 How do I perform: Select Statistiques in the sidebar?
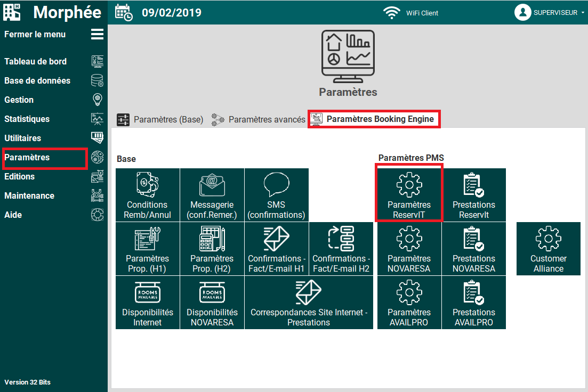tap(27, 119)
